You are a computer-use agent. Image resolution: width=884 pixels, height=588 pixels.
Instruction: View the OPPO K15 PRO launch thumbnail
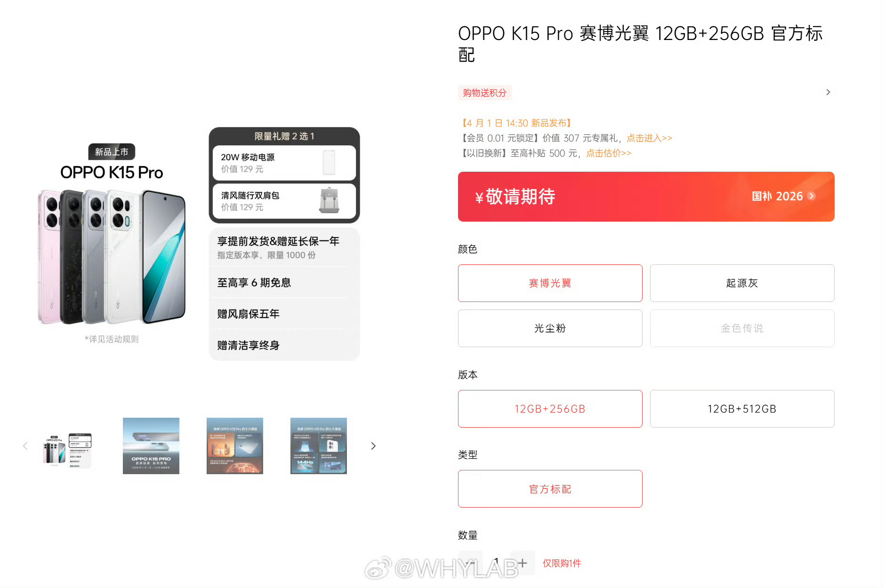point(151,446)
